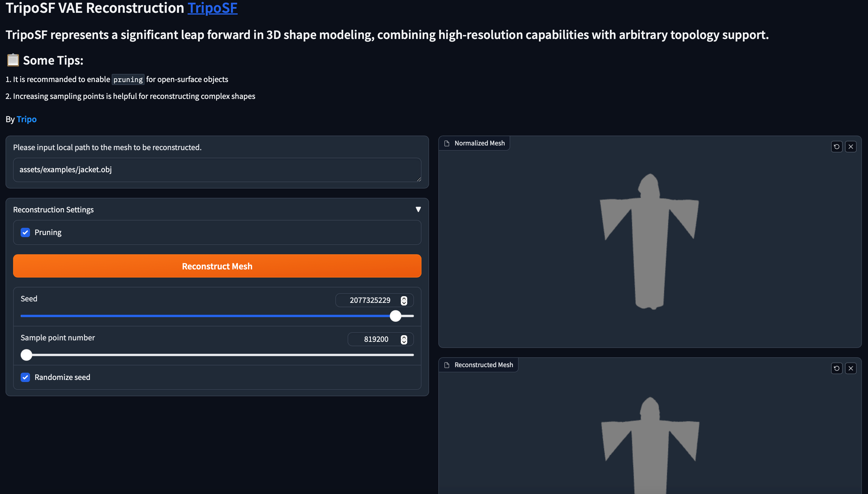868x494 pixels.
Task: Click the Normalized Mesh file icon
Action: [x=447, y=143]
